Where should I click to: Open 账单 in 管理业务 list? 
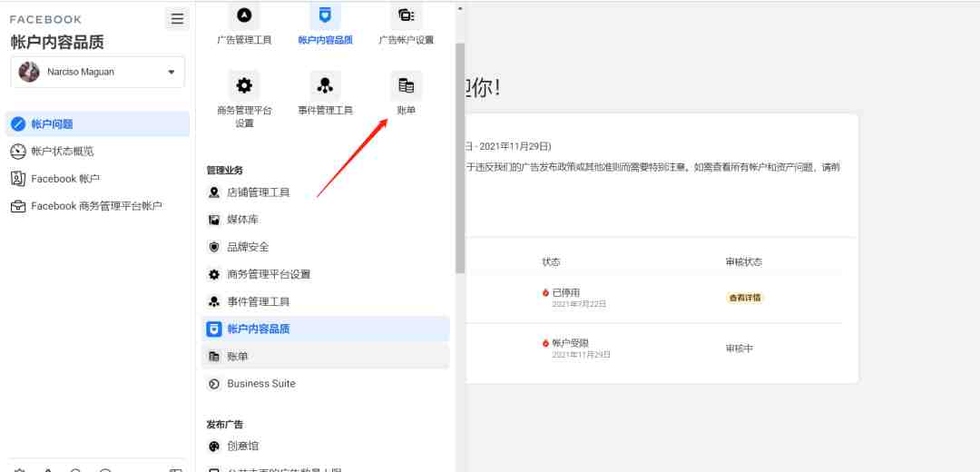[x=325, y=357]
